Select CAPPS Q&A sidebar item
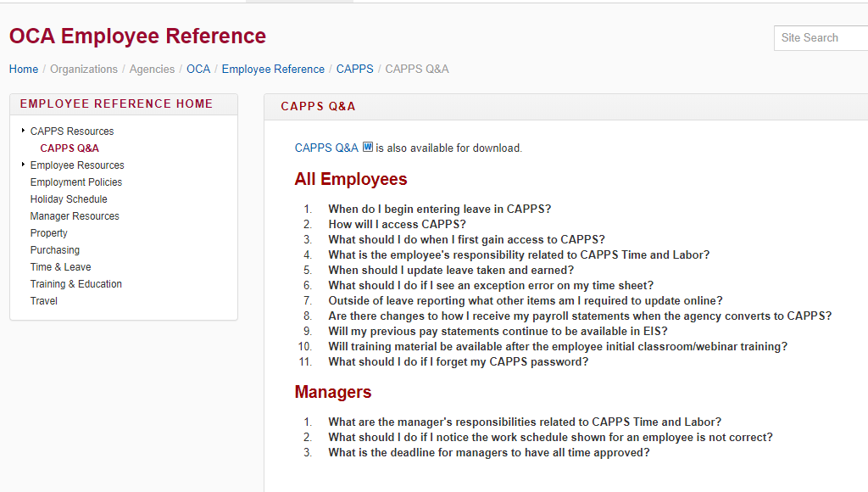 tap(70, 148)
